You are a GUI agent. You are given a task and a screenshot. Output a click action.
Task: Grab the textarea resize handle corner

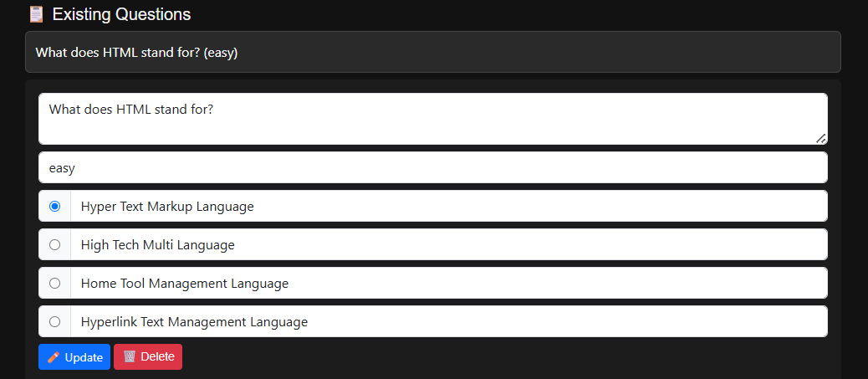click(x=821, y=139)
